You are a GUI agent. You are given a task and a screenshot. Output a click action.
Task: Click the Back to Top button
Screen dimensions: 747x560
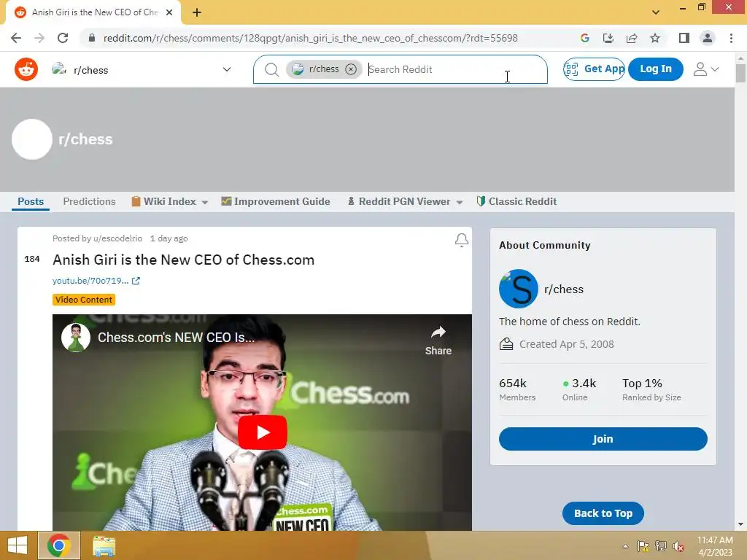point(603,513)
